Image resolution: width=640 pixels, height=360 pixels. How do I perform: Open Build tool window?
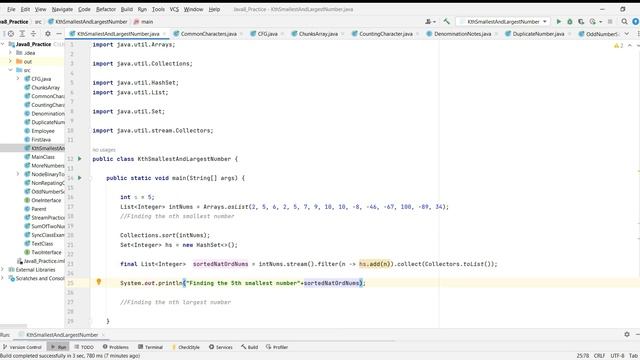[249, 347]
